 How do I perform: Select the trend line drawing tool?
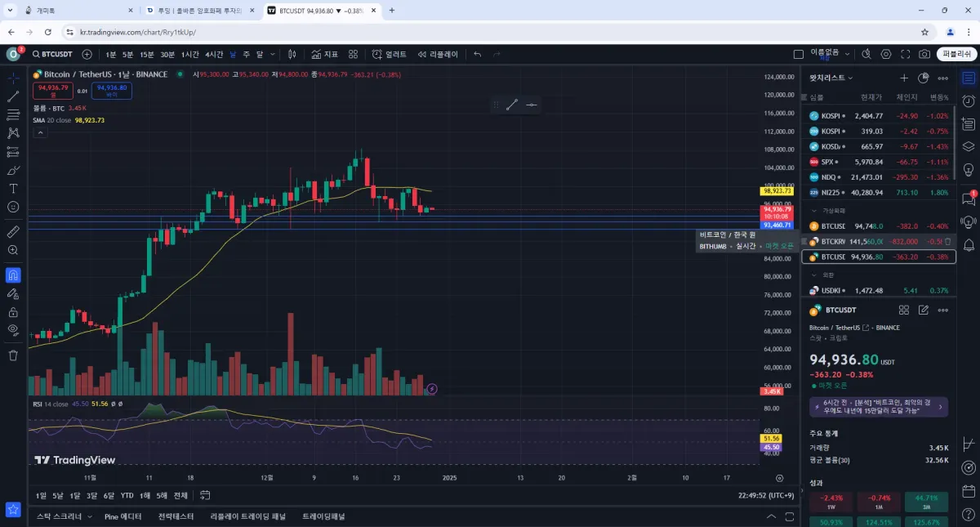coord(13,96)
